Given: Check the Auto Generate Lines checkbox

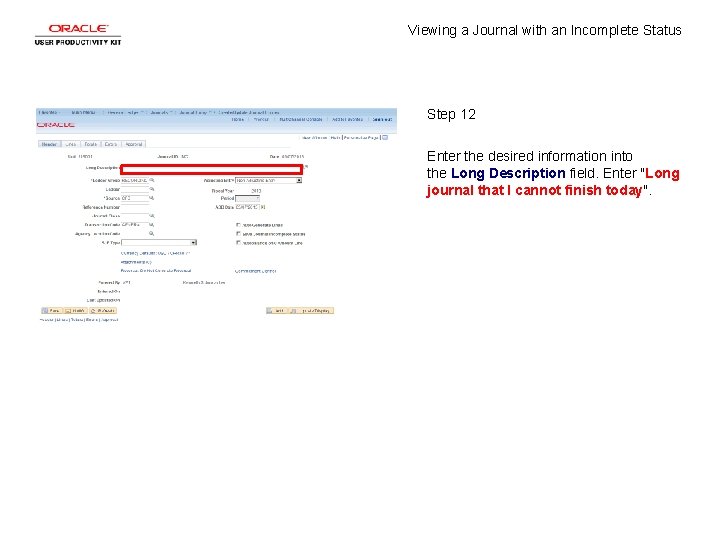Looking at the screenshot, I should click(x=238, y=225).
